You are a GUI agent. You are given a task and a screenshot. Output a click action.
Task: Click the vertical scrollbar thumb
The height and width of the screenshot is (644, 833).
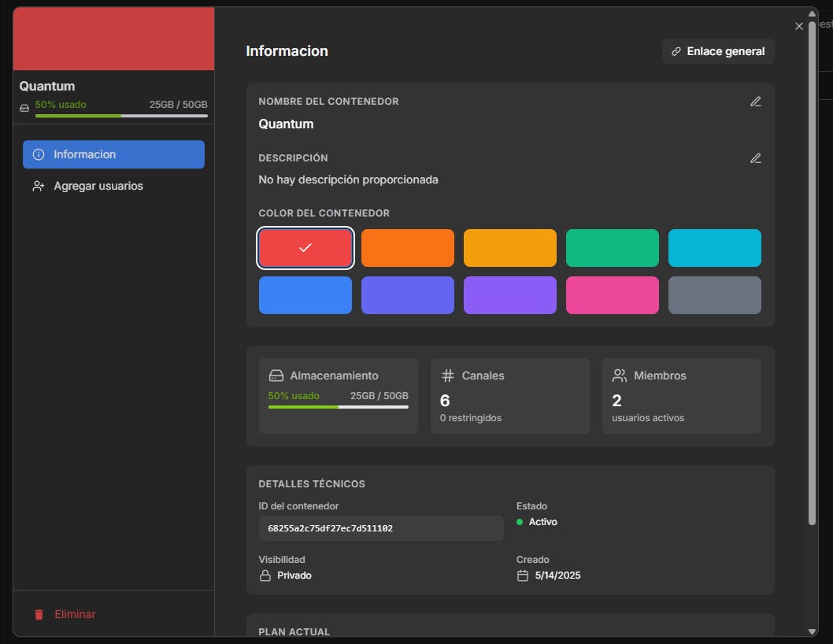click(812, 272)
